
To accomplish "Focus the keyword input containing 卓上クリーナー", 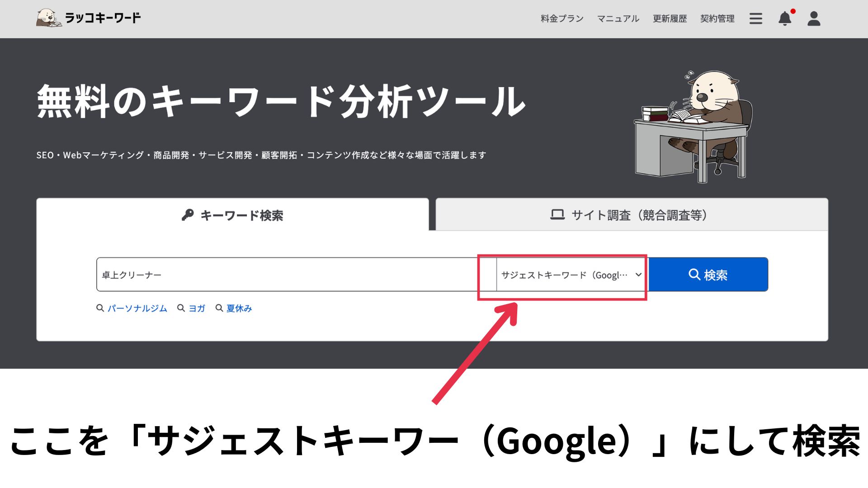I will [296, 275].
